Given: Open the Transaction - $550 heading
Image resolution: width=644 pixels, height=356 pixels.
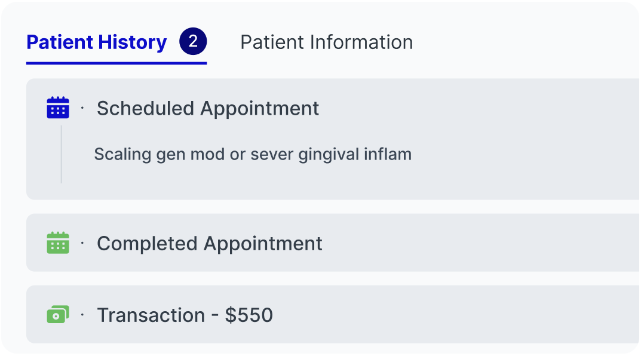Looking at the screenshot, I should pos(185,315).
